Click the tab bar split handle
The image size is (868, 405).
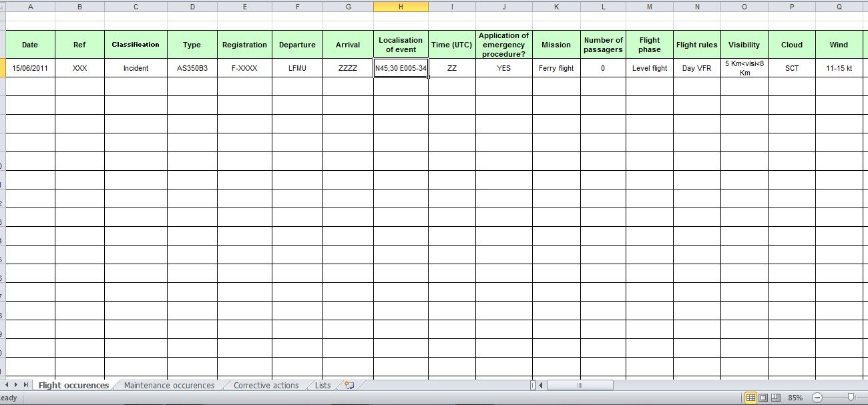click(x=533, y=385)
